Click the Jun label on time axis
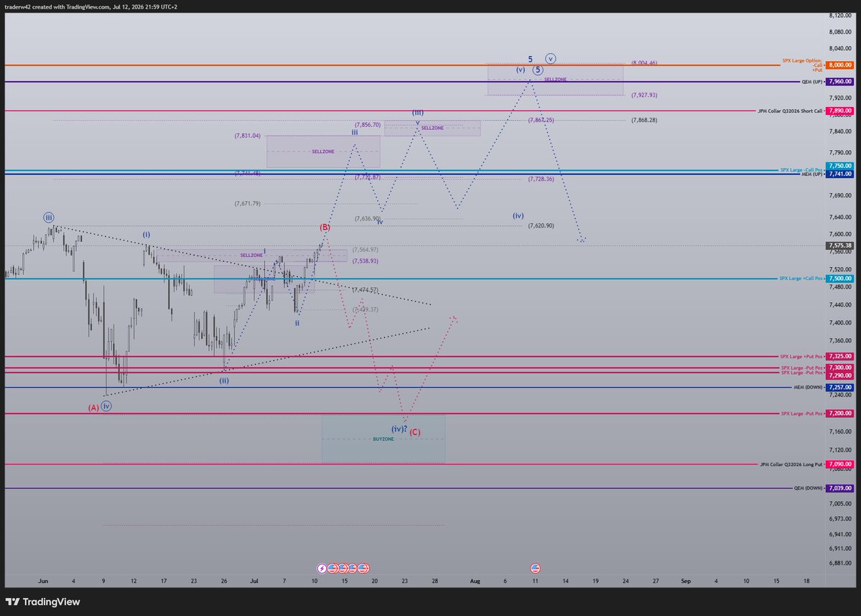 pos(43,581)
